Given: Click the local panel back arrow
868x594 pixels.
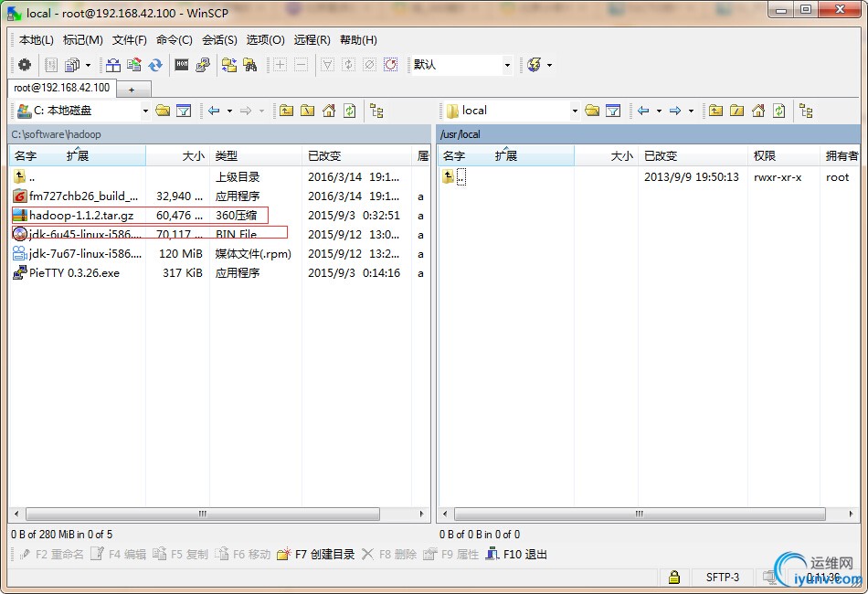Looking at the screenshot, I should pyautogui.click(x=214, y=111).
